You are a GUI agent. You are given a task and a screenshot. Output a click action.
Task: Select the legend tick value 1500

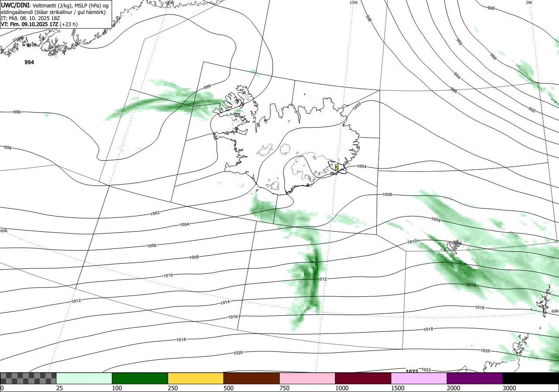[x=398, y=388]
